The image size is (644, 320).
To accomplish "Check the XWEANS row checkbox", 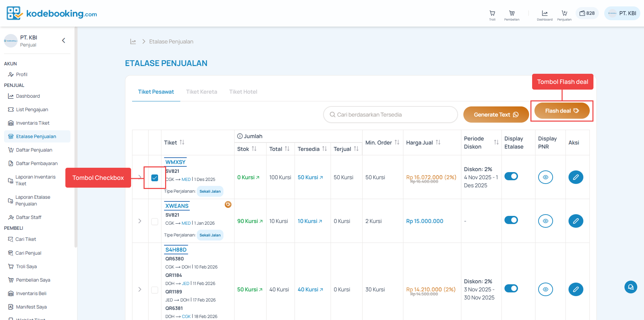I will click(x=155, y=222).
